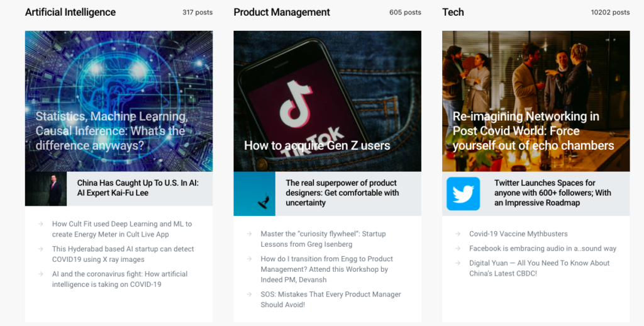The height and width of the screenshot is (326, 644).
Task: Open the Artificial Intelligence category heading
Action: [70, 13]
